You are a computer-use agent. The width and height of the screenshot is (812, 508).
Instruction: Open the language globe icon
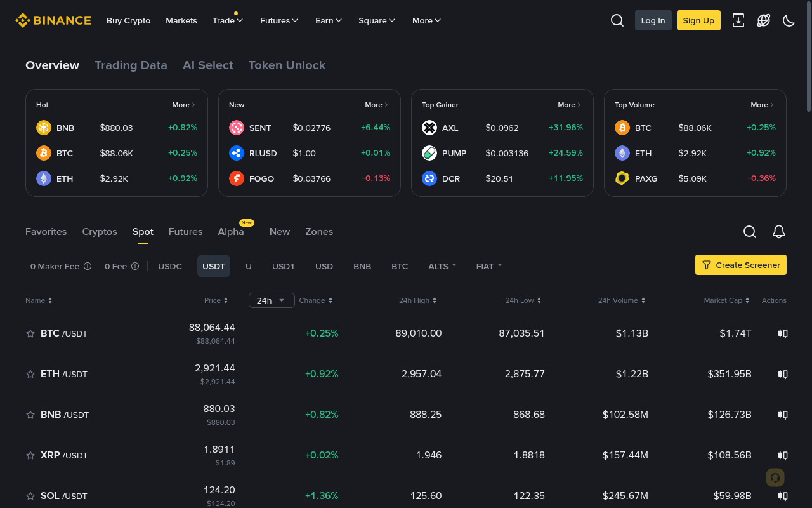coord(764,20)
